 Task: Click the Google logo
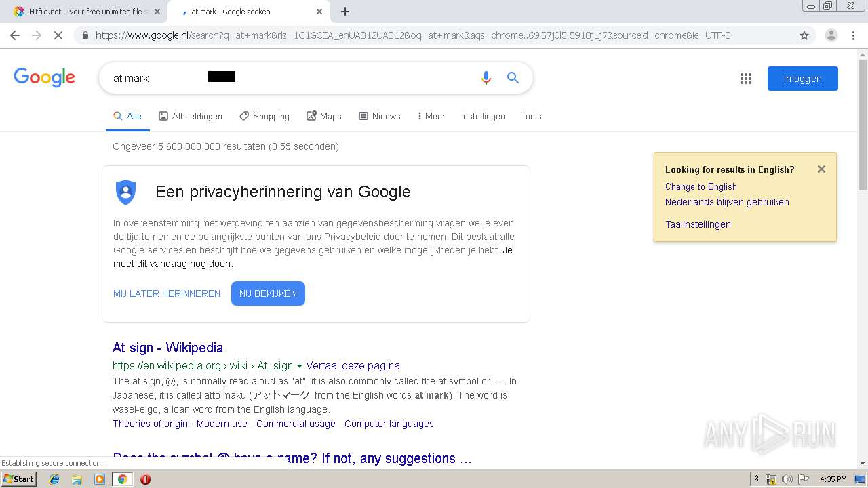pyautogui.click(x=45, y=78)
